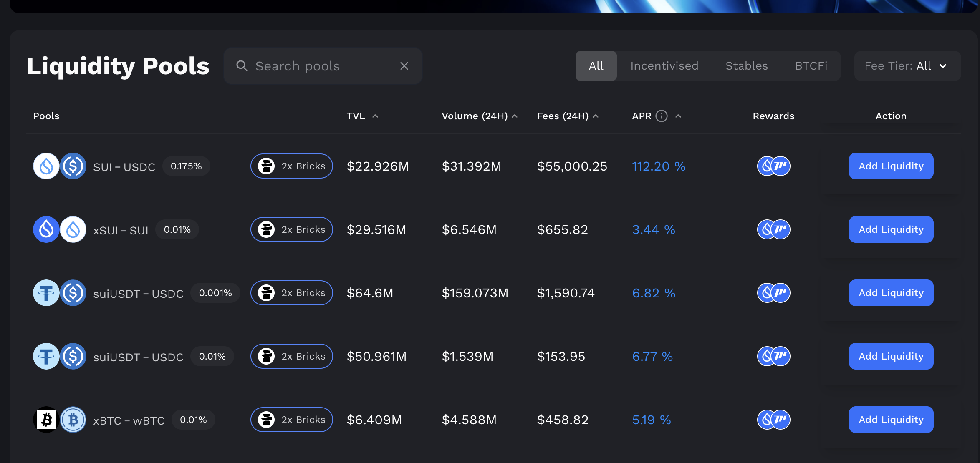Click 2x Bricks badge on xSUI - SUI
Image resolution: width=980 pixels, height=463 pixels.
click(291, 229)
